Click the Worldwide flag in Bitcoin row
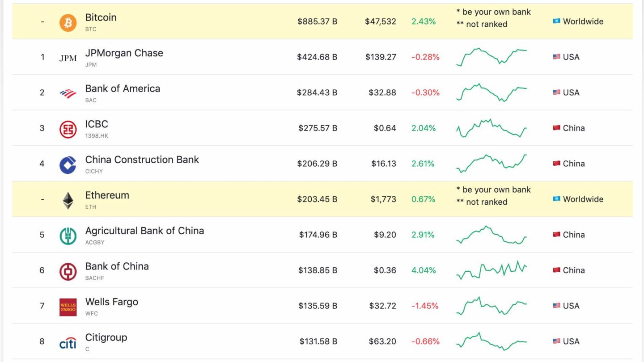The height and width of the screenshot is (362, 644). (x=556, y=21)
